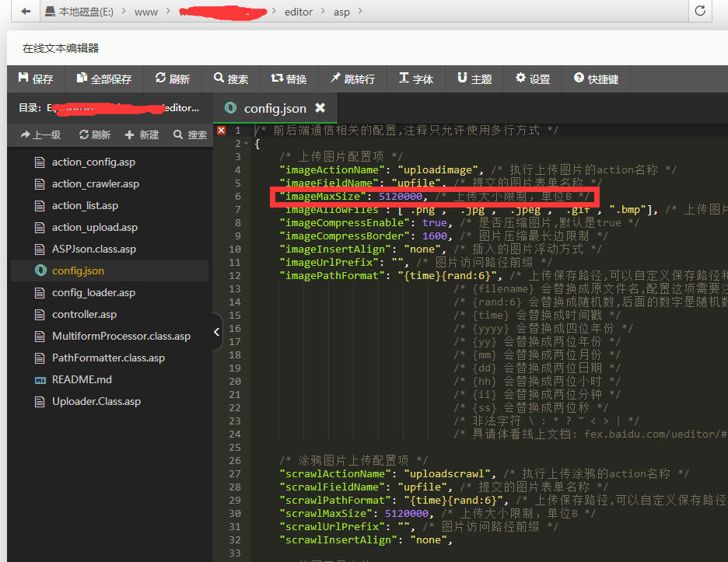Click the markdown icon beside README.md
The width and height of the screenshot is (728, 562).
[x=40, y=380]
